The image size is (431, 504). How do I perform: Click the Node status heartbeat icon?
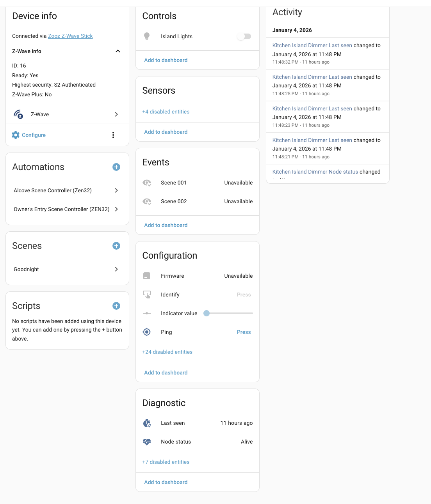click(x=147, y=442)
